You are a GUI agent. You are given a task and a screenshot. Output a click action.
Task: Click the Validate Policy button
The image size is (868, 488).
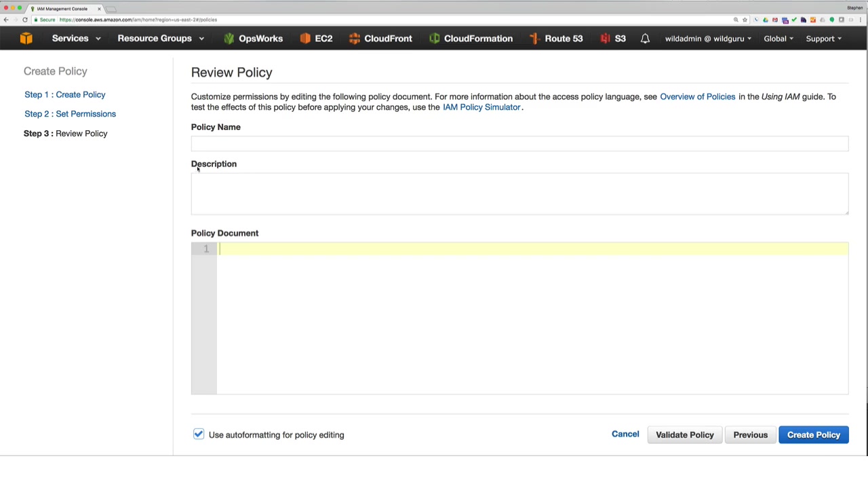[x=684, y=435]
